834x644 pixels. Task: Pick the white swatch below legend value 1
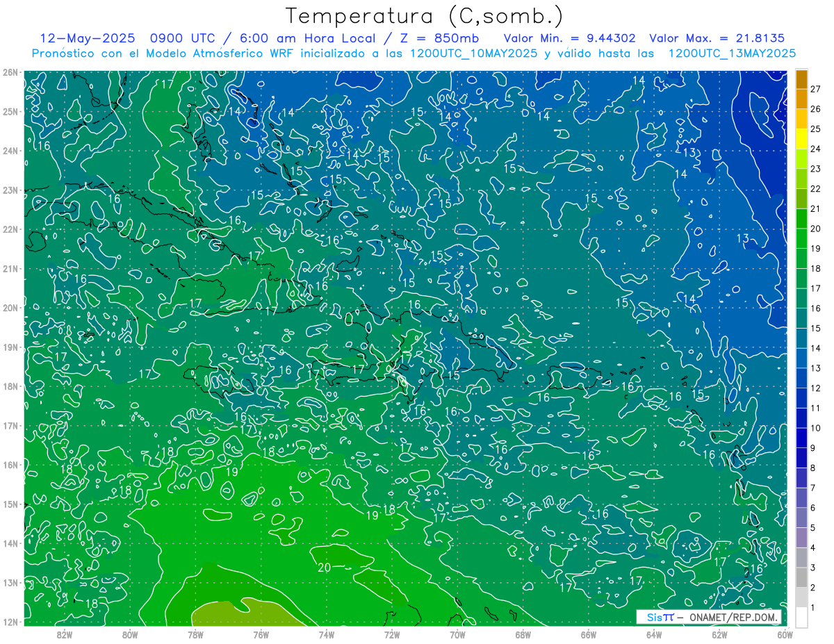pos(801,617)
